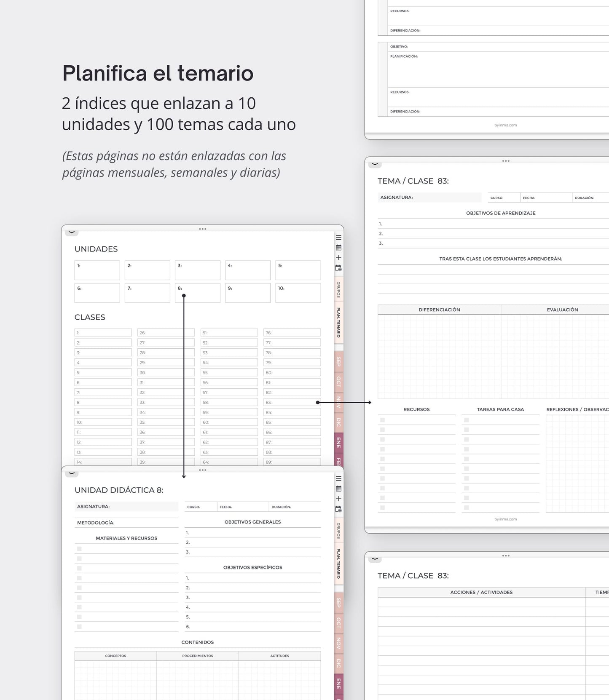This screenshot has width=609, height=700.
Task: Open hamburger menu on Unidad Didáctica 8 page
Action: click(338, 478)
